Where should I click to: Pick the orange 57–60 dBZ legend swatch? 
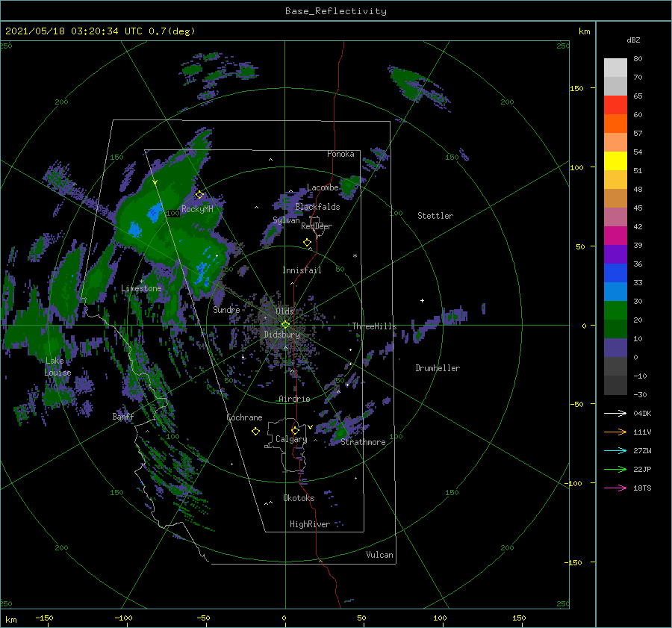[x=615, y=124]
